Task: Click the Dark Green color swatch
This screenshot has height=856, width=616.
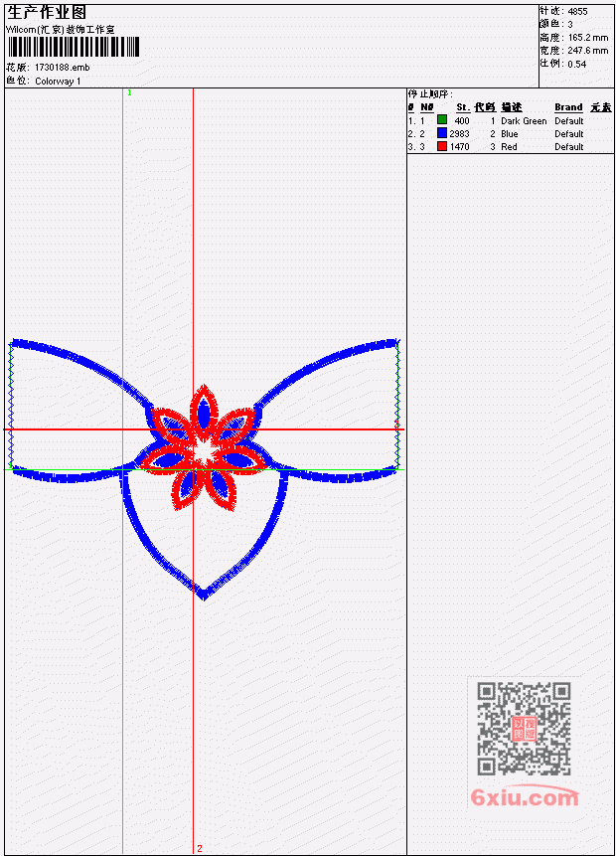Action: (442, 120)
